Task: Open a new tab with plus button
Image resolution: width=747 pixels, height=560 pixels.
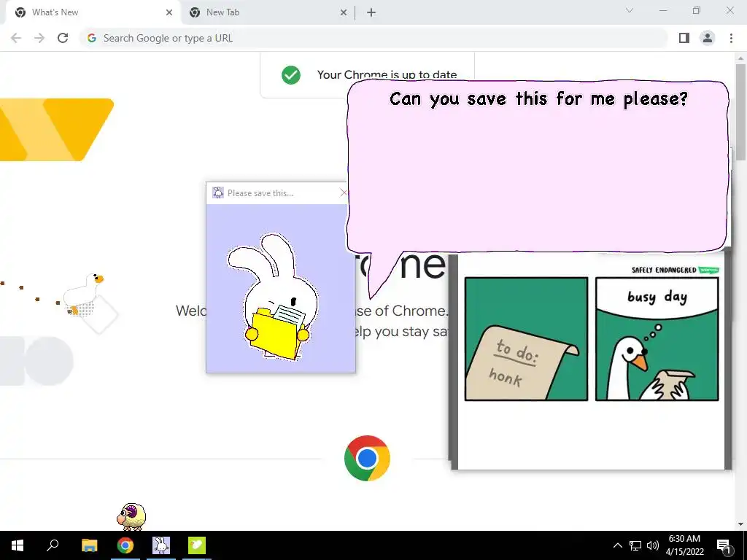Action: (371, 12)
